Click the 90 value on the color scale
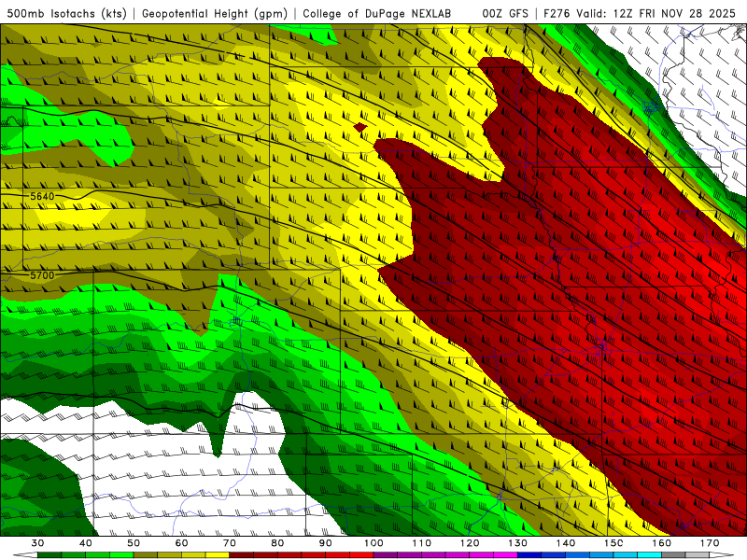747x560 pixels. [x=325, y=543]
